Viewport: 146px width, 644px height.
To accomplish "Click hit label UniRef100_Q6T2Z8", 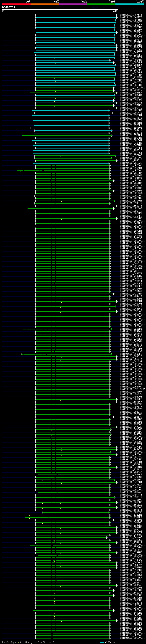I will (131, 163).
